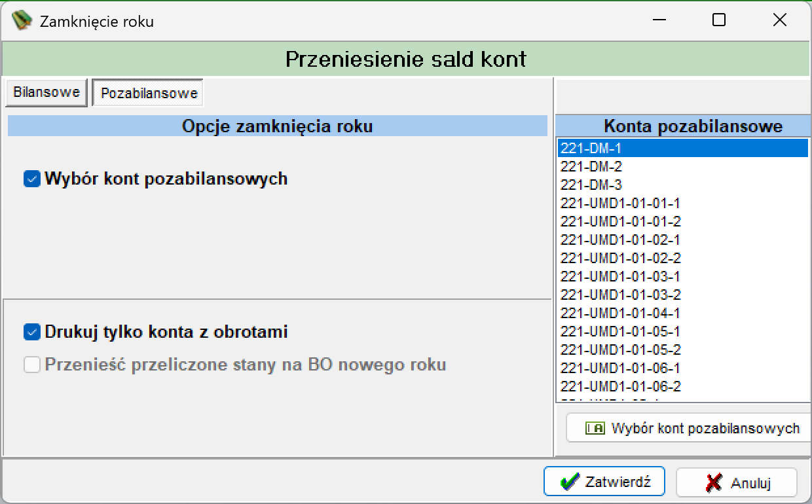
Task: Select account 221-DM-1 in list
Action: point(683,148)
